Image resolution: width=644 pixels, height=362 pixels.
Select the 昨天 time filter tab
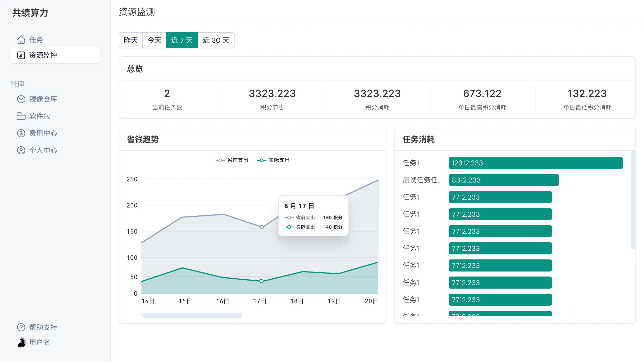coord(131,40)
